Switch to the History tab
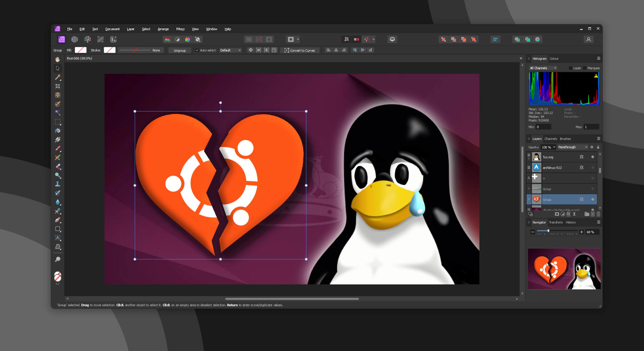This screenshot has width=644, height=351. point(571,223)
